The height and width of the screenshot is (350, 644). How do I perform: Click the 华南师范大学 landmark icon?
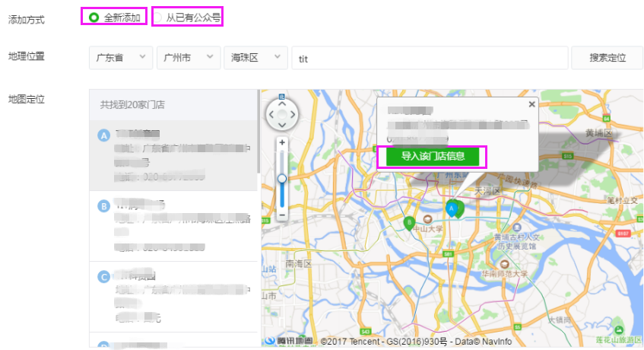click(x=504, y=264)
